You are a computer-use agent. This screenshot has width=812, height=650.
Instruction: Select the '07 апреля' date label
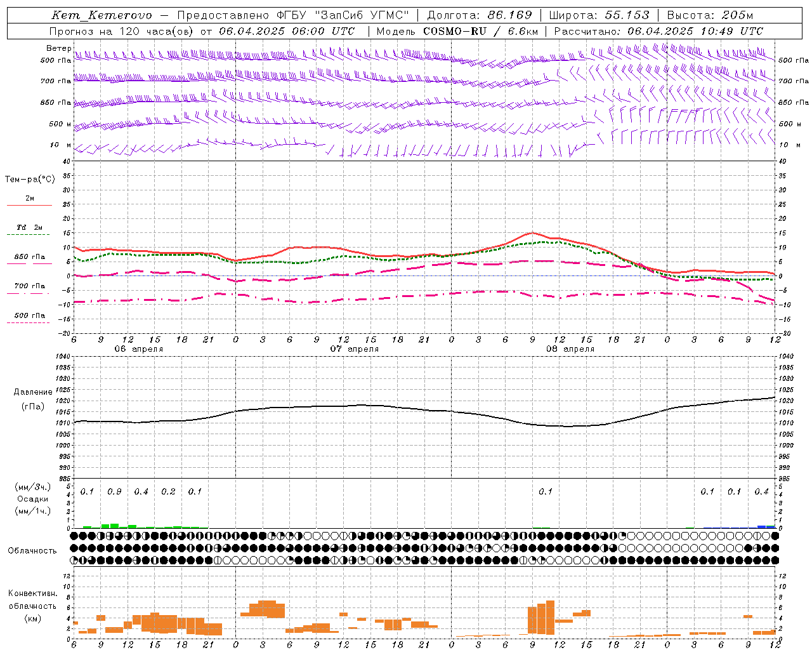click(354, 349)
